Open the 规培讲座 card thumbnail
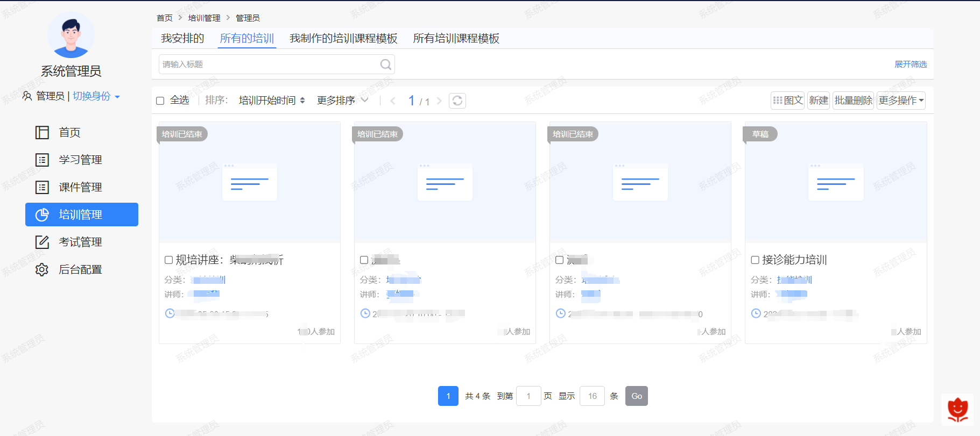980x436 pixels. [x=250, y=182]
